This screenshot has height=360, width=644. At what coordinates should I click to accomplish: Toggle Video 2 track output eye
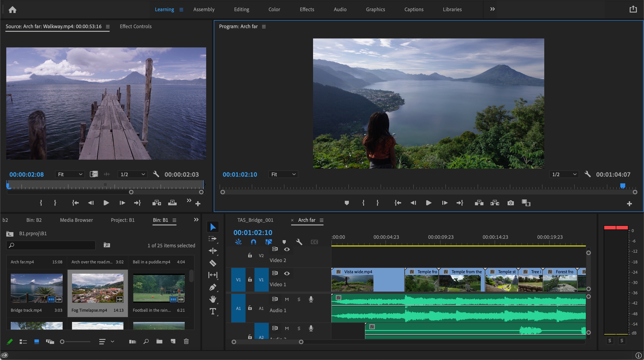[287, 249]
